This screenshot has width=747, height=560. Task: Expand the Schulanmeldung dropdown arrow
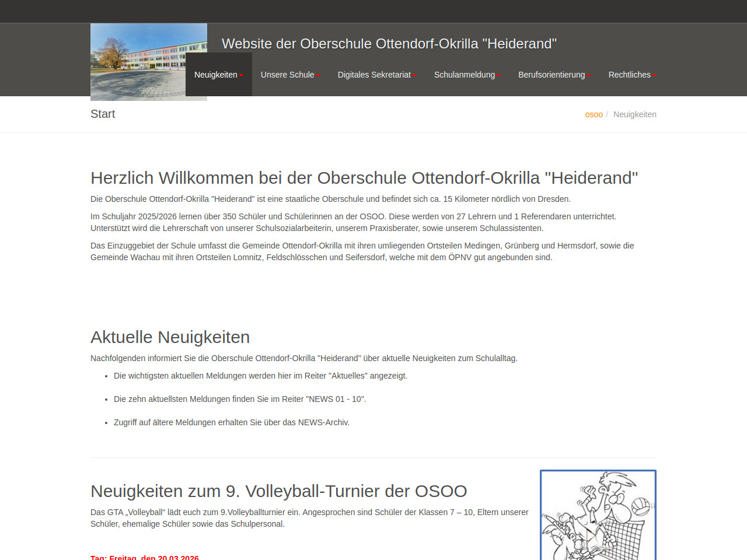[x=498, y=75]
